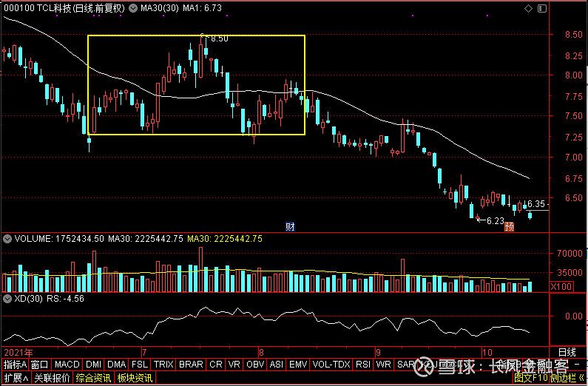Expand the 扩展 panel at bottom left
Screen dimensions: 588x386
tap(16, 378)
